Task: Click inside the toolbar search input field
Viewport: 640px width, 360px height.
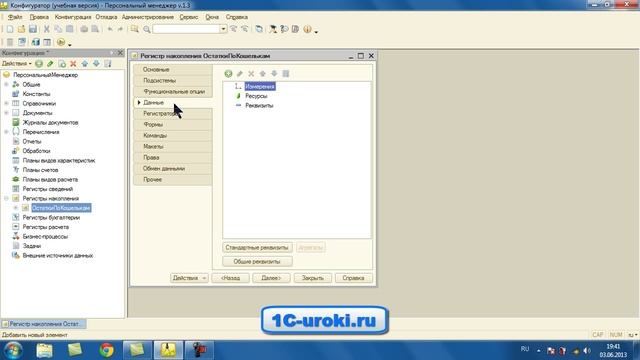Action: [187, 29]
